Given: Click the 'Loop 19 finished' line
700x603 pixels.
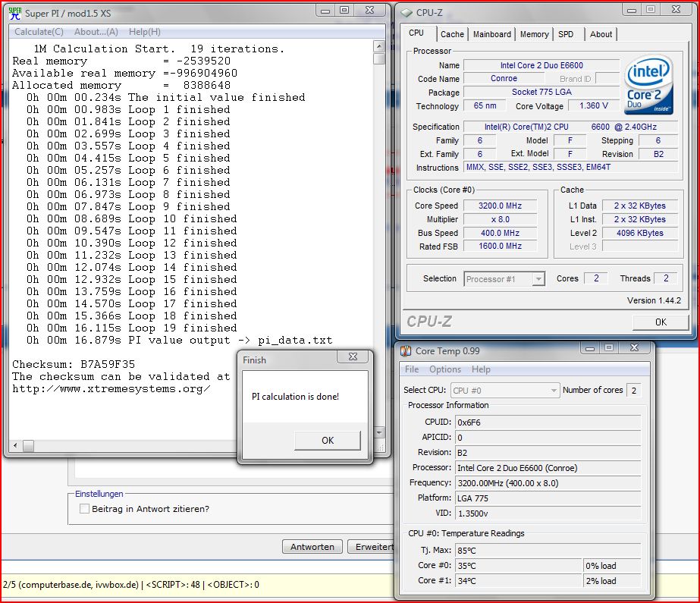Looking at the screenshot, I should coord(131,328).
